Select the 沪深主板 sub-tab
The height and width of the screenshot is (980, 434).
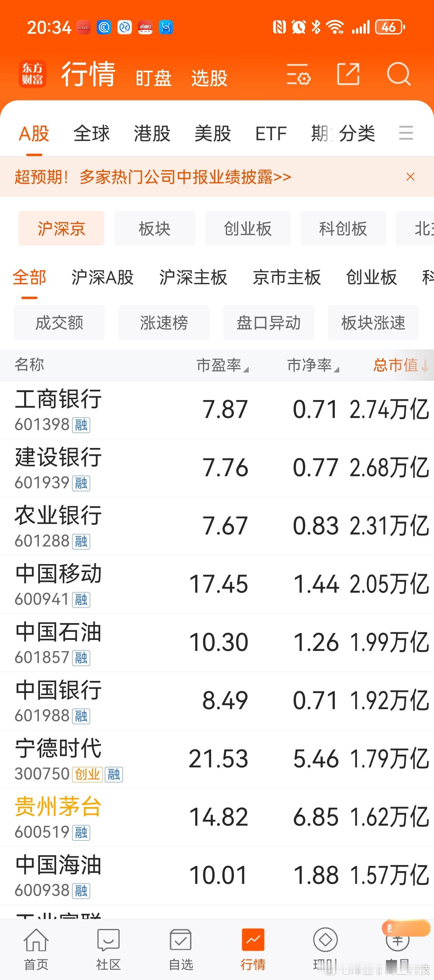point(193,277)
